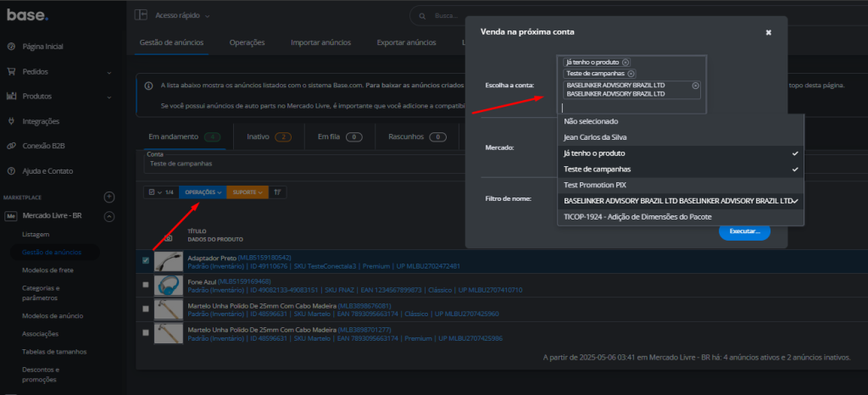This screenshot has height=395, width=868.
Task: Open listing link MLB5159180542
Action: 264,258
